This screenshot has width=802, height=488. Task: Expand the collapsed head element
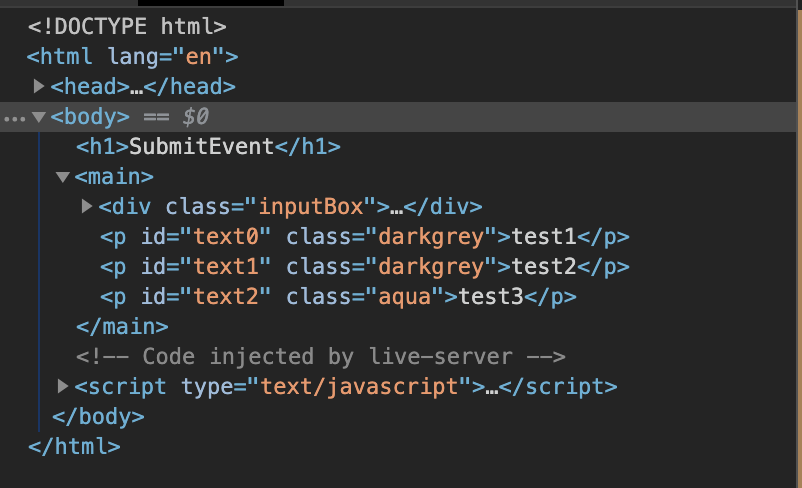click(x=38, y=86)
